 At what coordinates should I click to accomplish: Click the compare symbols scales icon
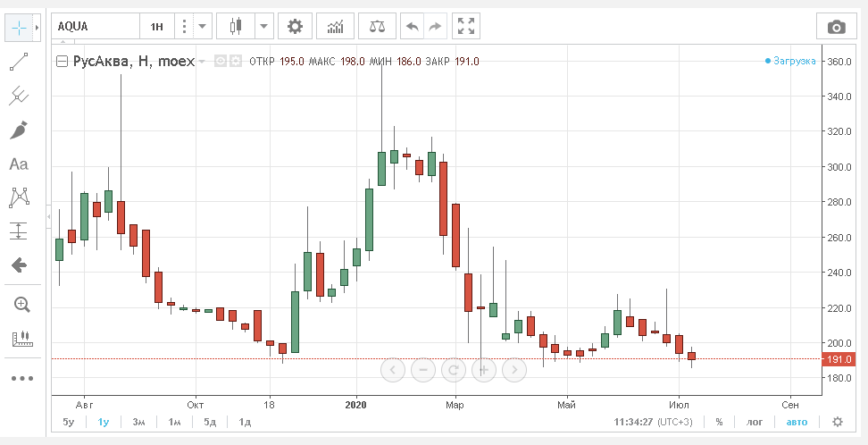coord(377,26)
